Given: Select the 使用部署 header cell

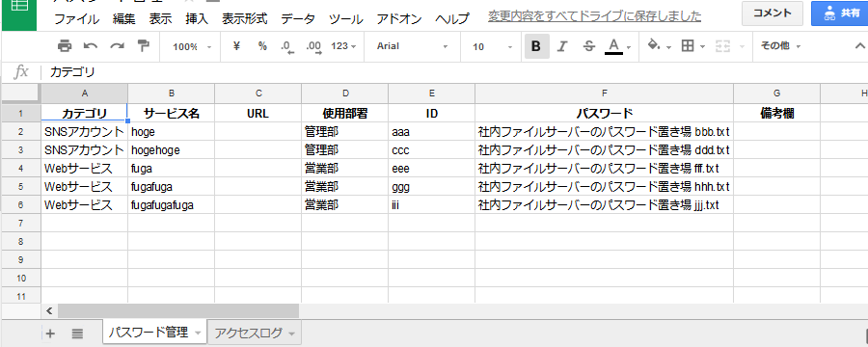Looking at the screenshot, I should (x=344, y=114).
